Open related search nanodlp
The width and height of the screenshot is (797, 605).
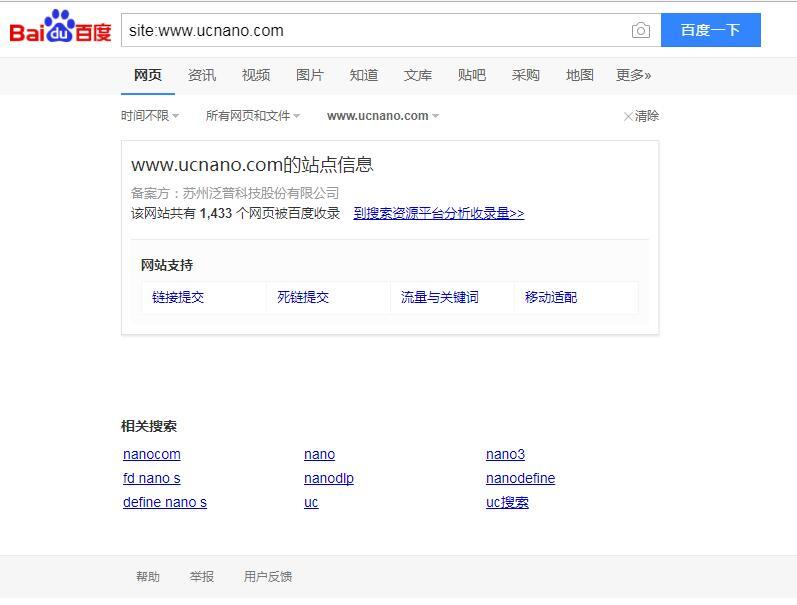click(328, 478)
